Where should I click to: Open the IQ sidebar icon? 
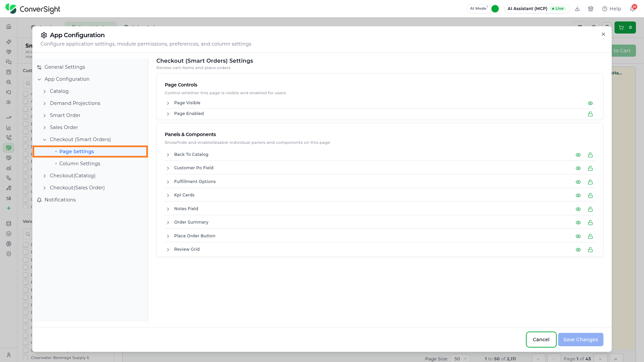[x=9, y=92]
